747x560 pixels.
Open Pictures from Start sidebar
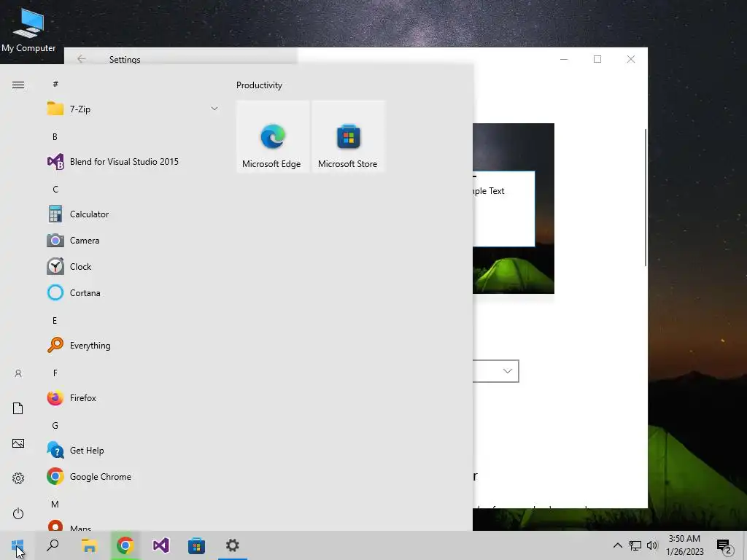pyautogui.click(x=18, y=443)
